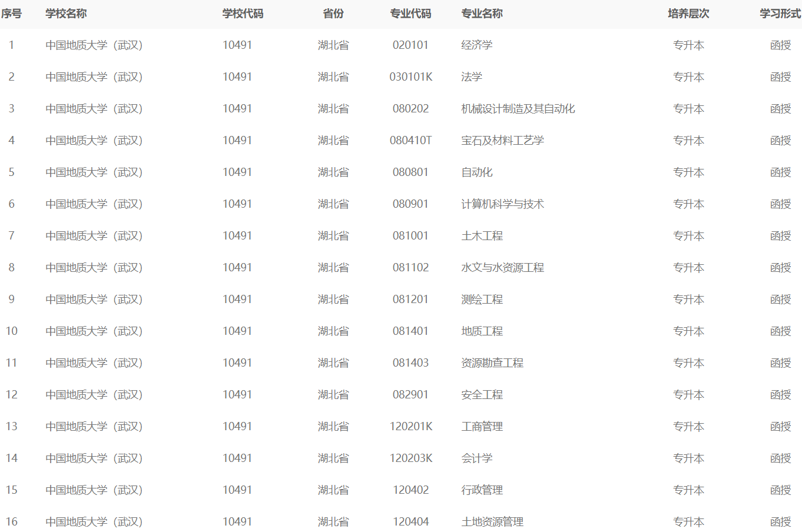Click row number 1 in 序号 column

pyautogui.click(x=11, y=45)
